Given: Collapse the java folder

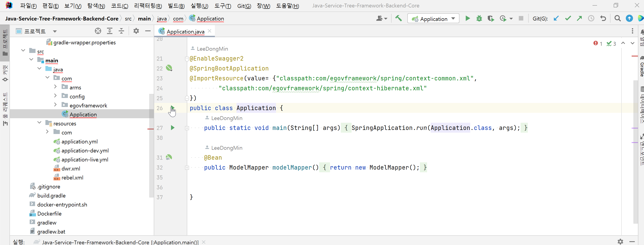Looking at the screenshot, I should tap(39, 68).
